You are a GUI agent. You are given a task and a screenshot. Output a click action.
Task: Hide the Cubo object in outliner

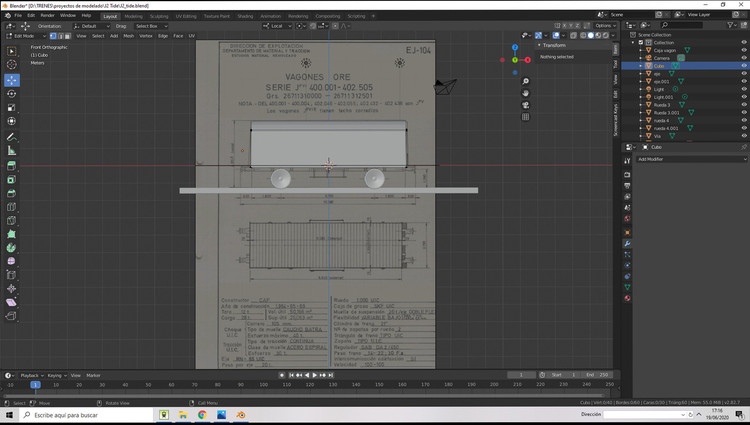(744, 65)
